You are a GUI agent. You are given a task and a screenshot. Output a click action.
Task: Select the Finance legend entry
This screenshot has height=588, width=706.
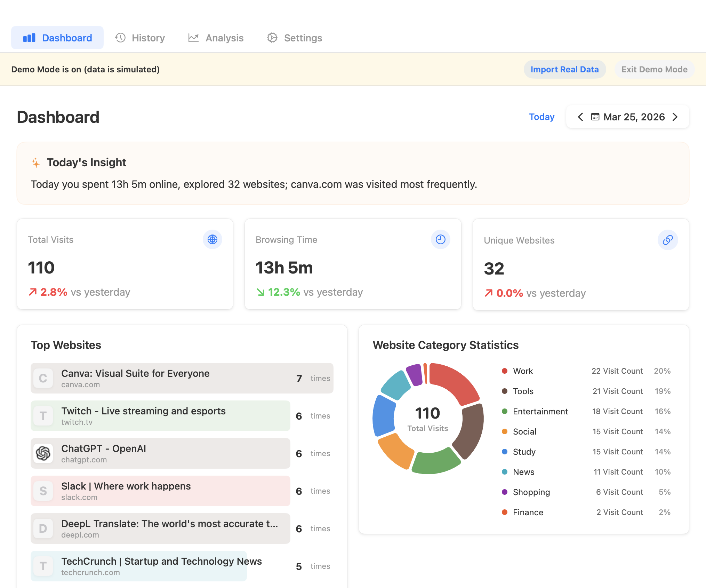[x=586, y=512]
